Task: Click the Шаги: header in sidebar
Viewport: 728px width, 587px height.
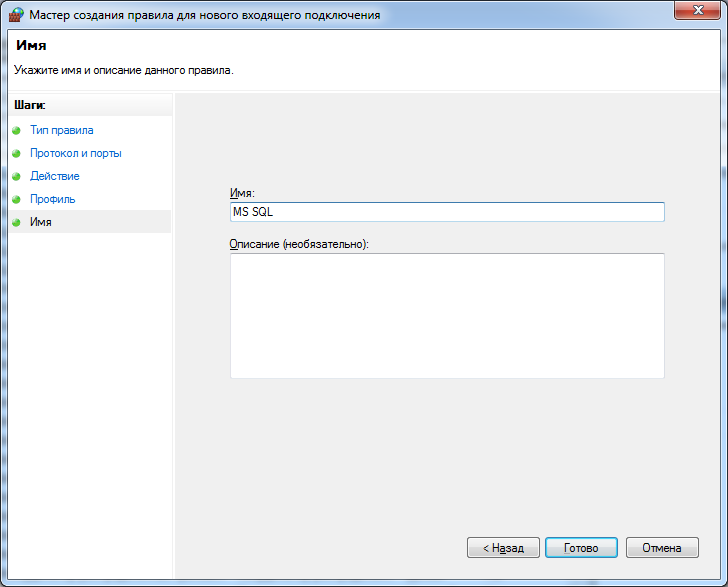Action: 30,104
